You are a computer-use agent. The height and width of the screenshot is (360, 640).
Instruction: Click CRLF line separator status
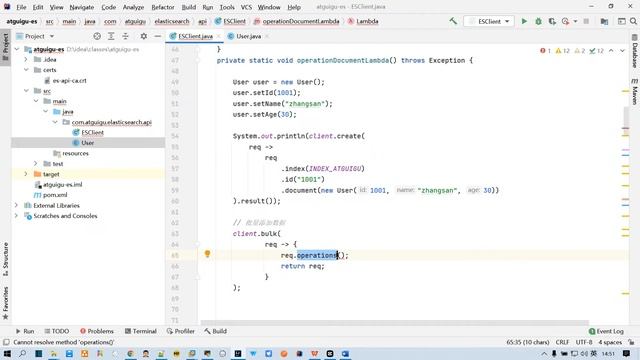(562, 342)
